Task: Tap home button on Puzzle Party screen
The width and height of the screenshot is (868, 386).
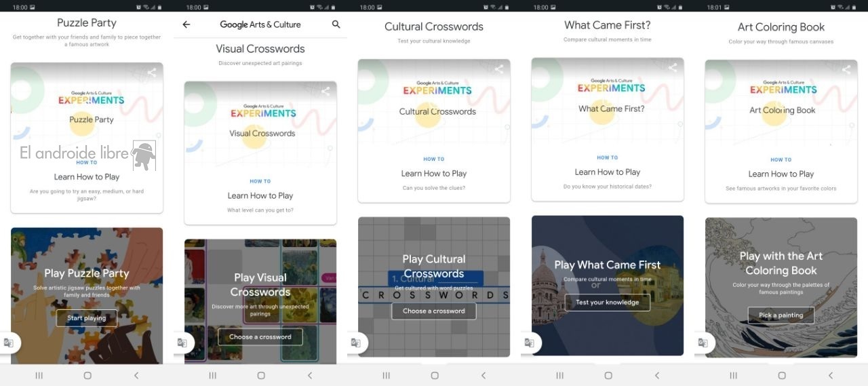Action: point(87,375)
